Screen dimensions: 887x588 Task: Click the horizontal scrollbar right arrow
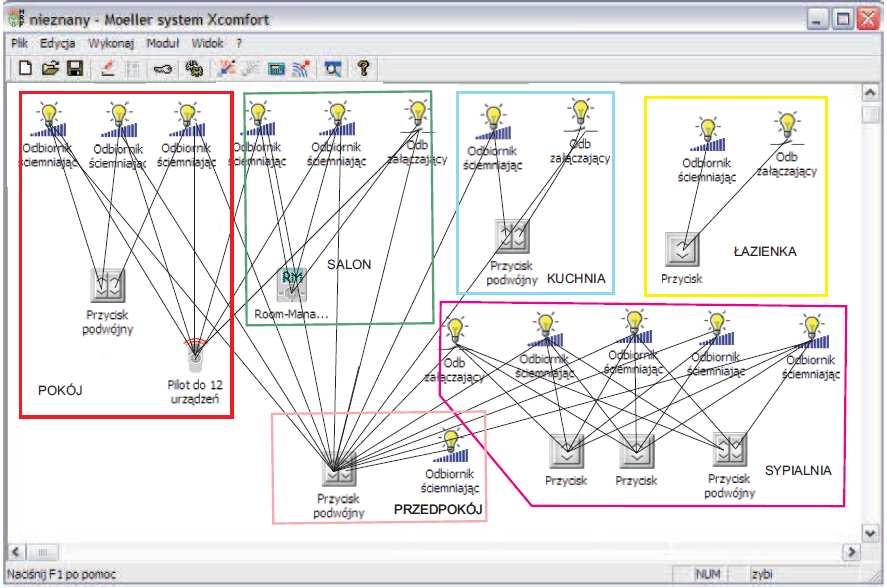pyautogui.click(x=851, y=551)
